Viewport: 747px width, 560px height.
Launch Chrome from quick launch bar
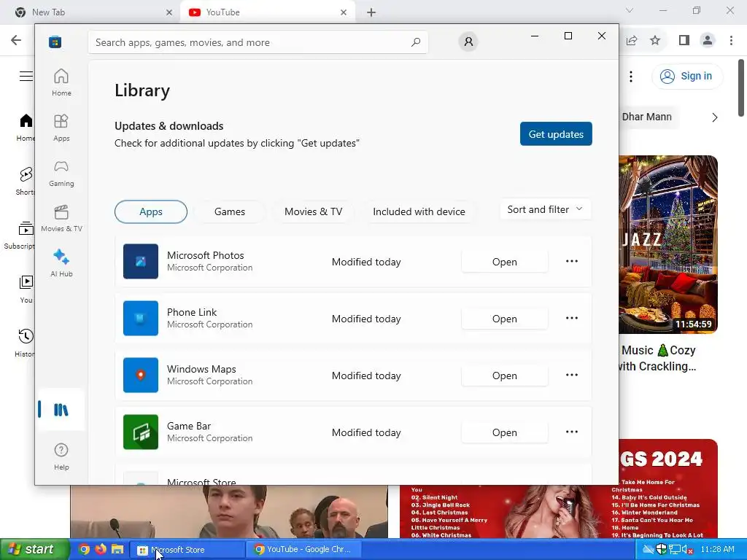coord(85,549)
